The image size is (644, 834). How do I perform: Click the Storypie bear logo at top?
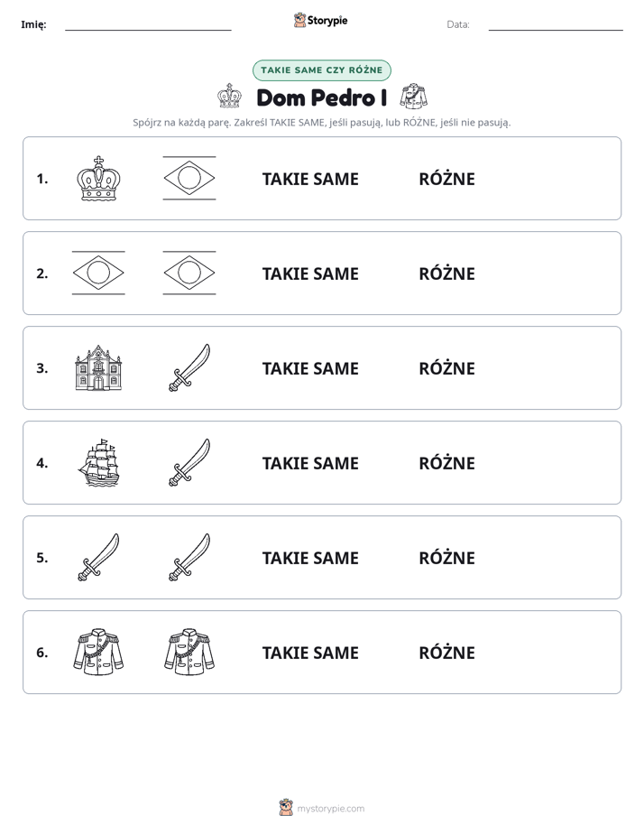[299, 20]
